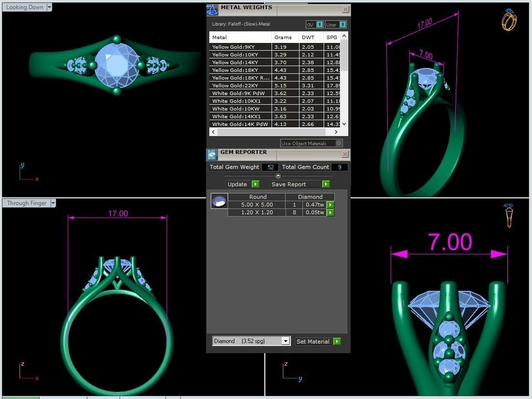Image resolution: width=532 pixels, height=399 pixels.
Task: Open the Through Finger viewport dropdown arrow
Action: (x=53, y=203)
